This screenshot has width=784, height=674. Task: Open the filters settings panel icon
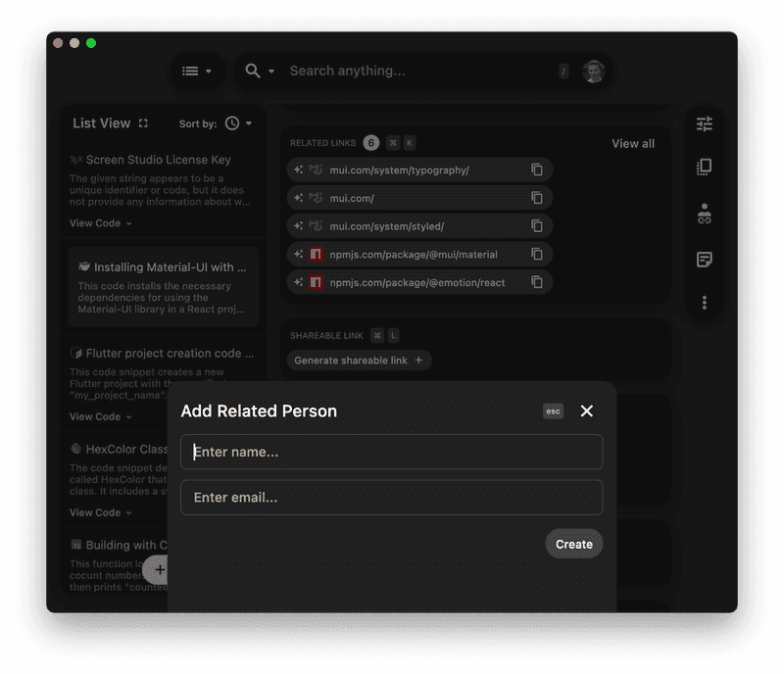704,123
